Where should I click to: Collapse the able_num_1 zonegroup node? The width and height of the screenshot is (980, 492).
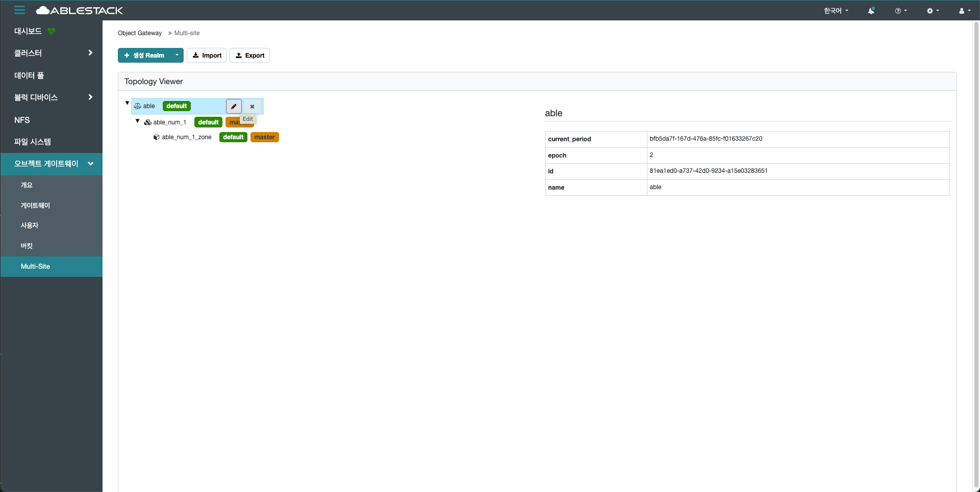click(x=137, y=121)
